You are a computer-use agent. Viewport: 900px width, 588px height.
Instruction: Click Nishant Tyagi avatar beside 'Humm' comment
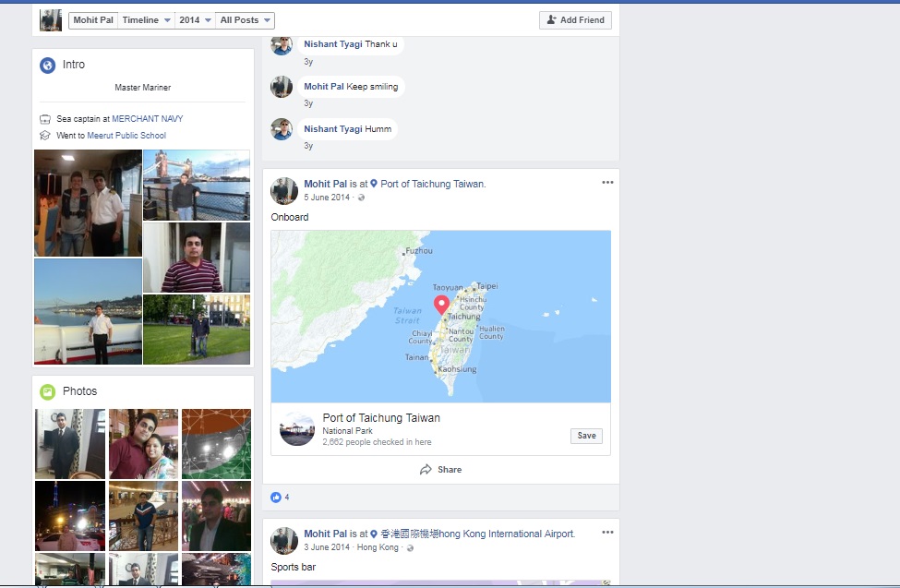pos(282,129)
